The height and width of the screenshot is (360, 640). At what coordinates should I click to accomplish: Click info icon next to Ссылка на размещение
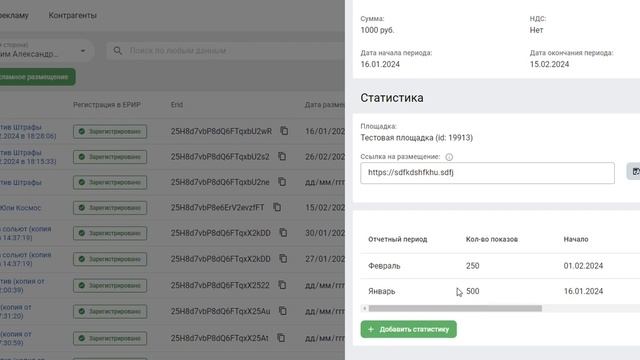[449, 157]
